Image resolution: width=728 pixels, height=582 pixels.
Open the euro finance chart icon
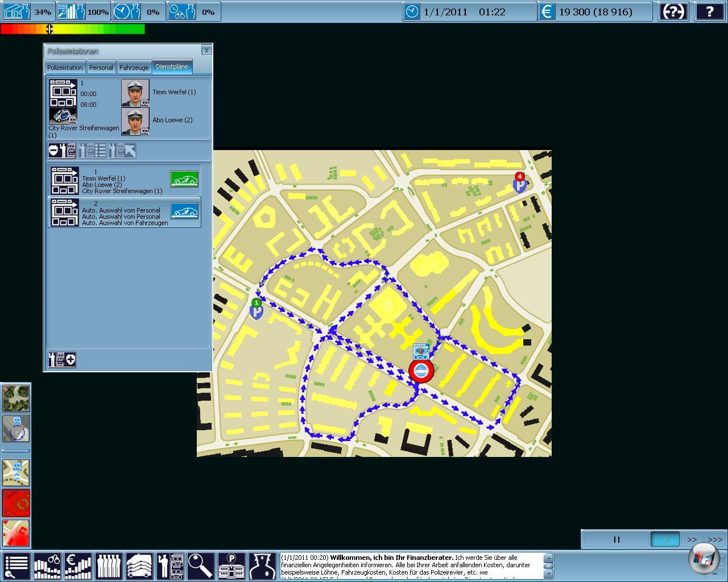pyautogui.click(x=78, y=566)
